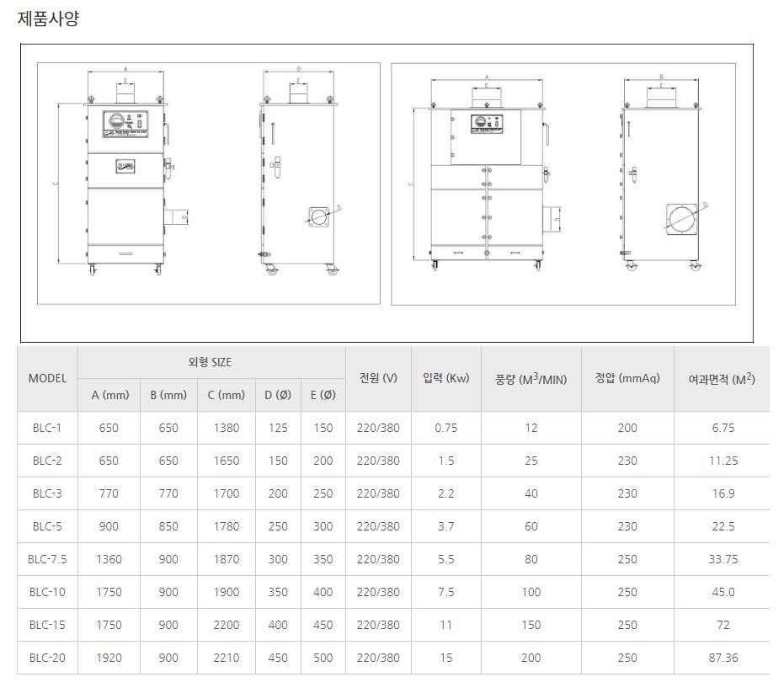Click the right dust collector drawing

click(x=563, y=184)
